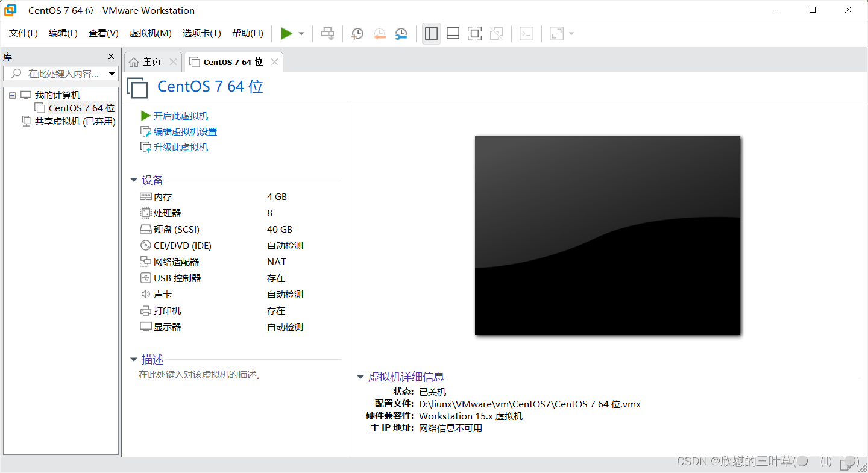Click the 打印机 printer device icon
The width and height of the screenshot is (868, 473).
coord(145,311)
